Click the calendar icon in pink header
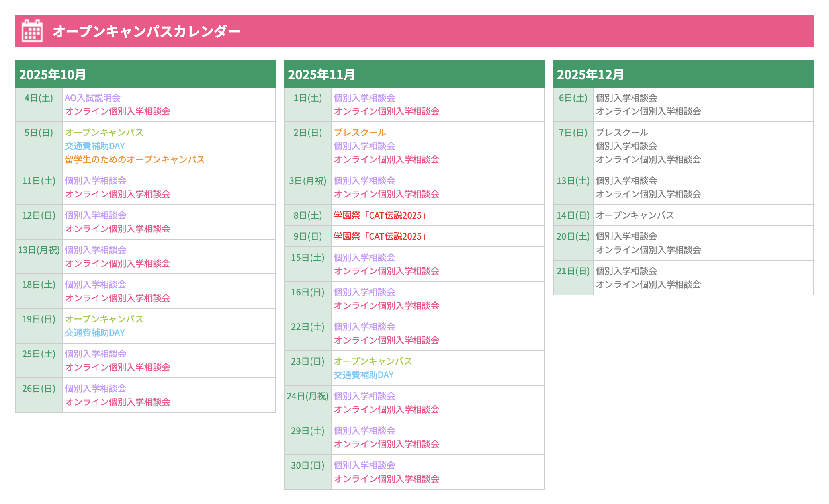829x504 pixels. point(32,31)
